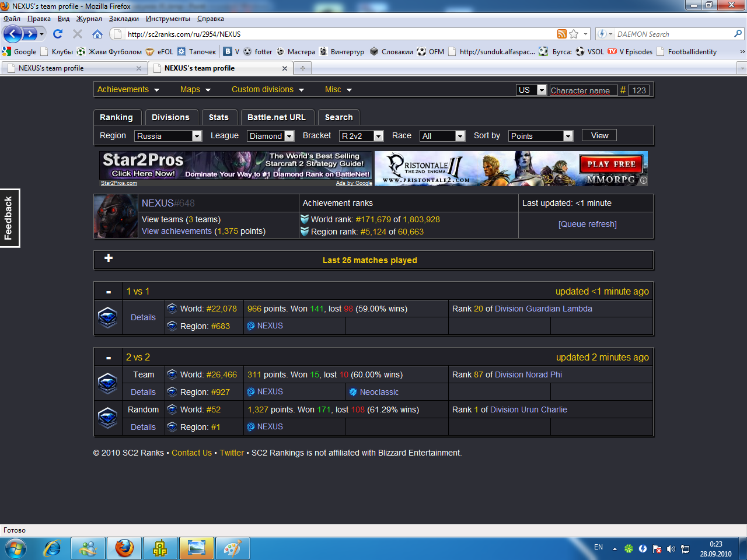Image resolution: width=747 pixels, height=560 pixels.
Task: Click the character code 123 field
Action: point(638,90)
